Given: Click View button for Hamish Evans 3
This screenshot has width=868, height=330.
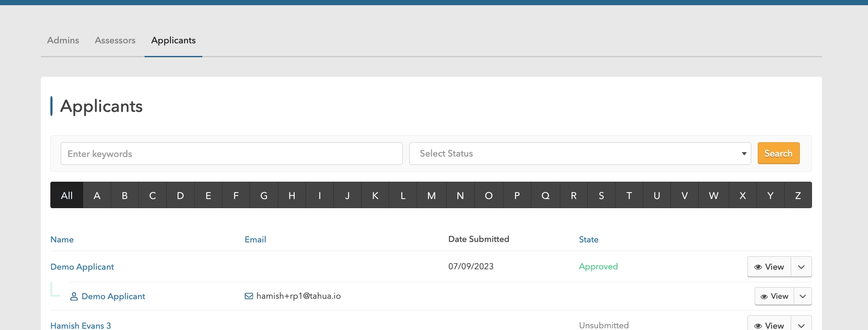Looking at the screenshot, I should [769, 325].
